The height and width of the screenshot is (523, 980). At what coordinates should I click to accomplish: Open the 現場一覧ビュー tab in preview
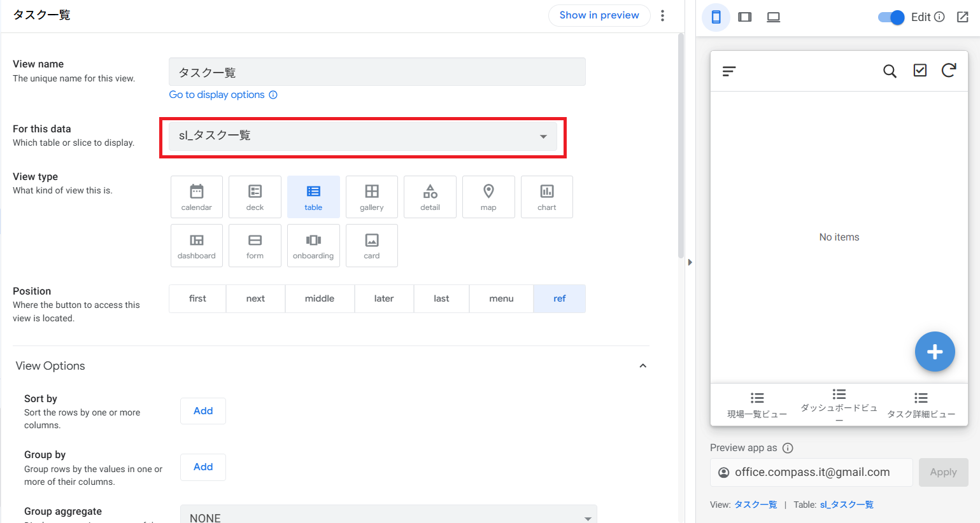pos(756,405)
